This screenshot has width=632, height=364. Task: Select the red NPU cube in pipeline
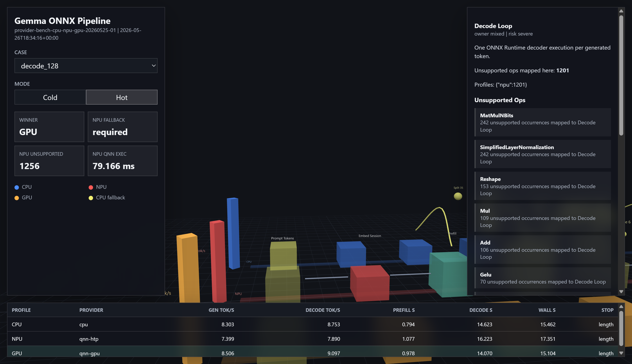[x=370, y=283]
